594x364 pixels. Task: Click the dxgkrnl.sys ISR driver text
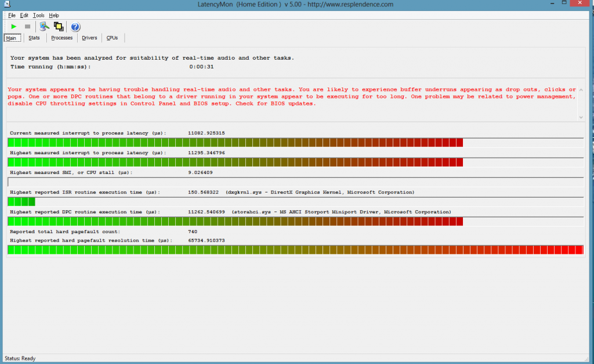coord(320,192)
